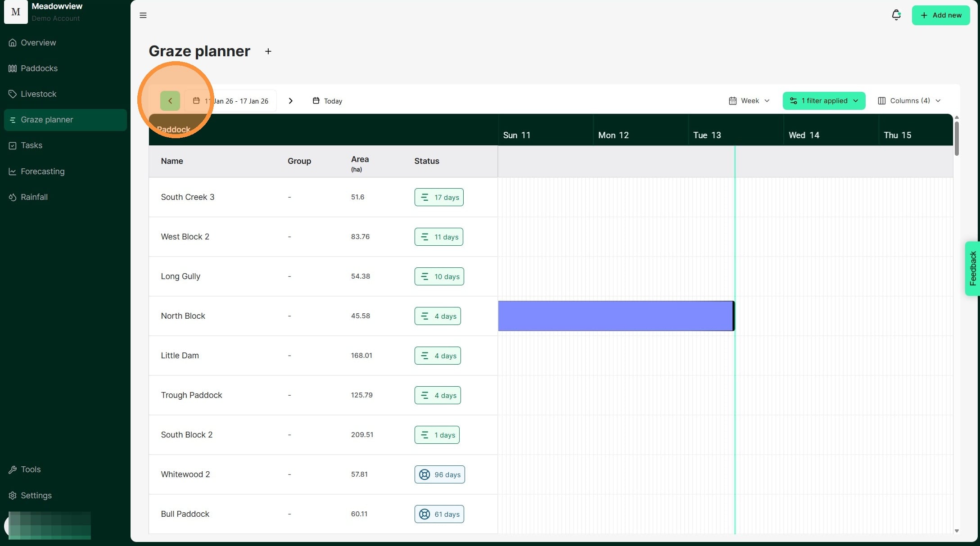Expand the Columns (4) dropdown
The height and width of the screenshot is (546, 980).
click(x=909, y=101)
